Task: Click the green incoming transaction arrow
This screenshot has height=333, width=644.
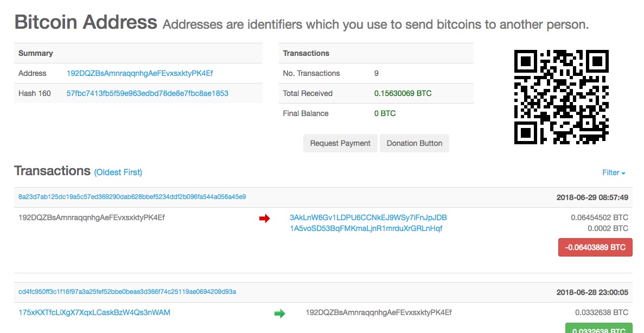Action: coord(279,313)
